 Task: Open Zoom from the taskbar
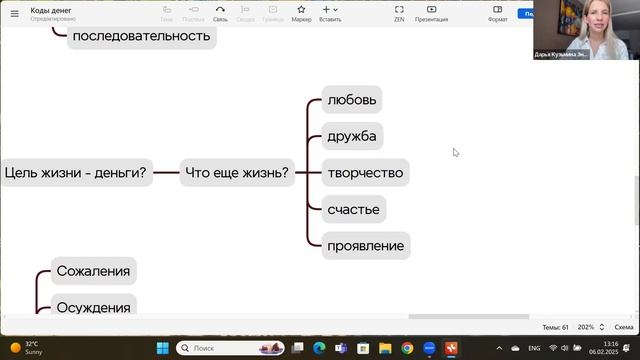tap(429, 348)
